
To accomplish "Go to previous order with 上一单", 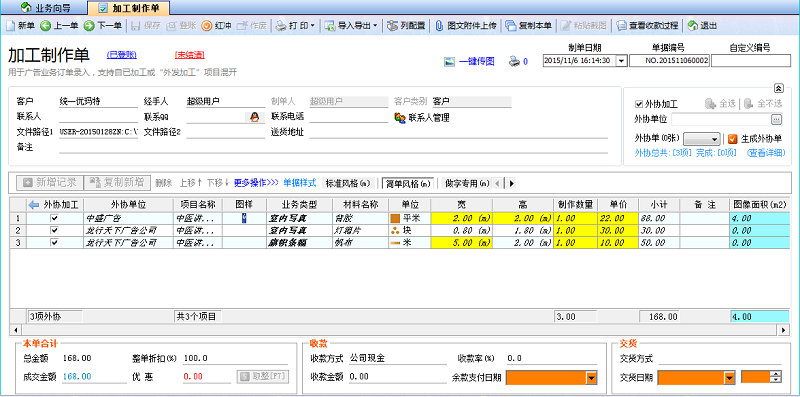I will point(59,26).
